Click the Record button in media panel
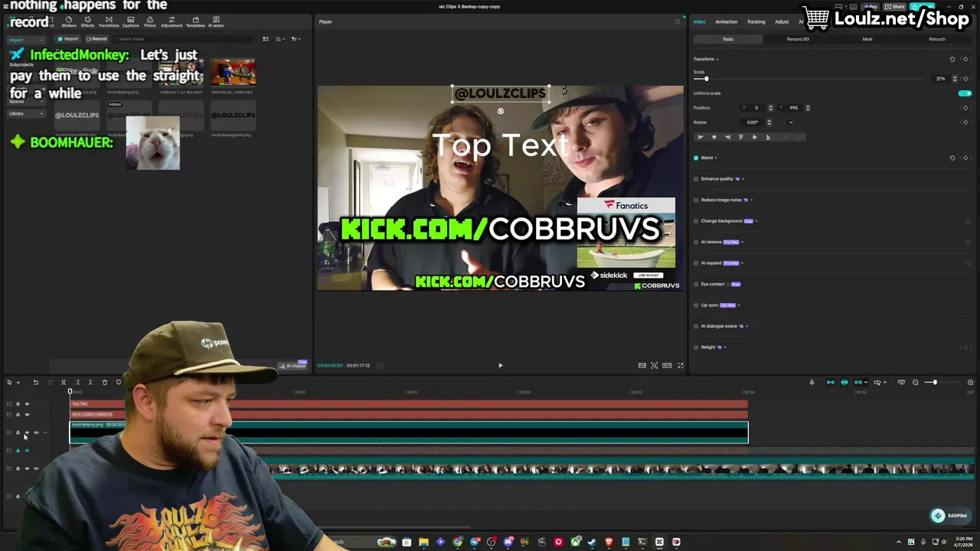The height and width of the screenshot is (551, 980). (96, 38)
